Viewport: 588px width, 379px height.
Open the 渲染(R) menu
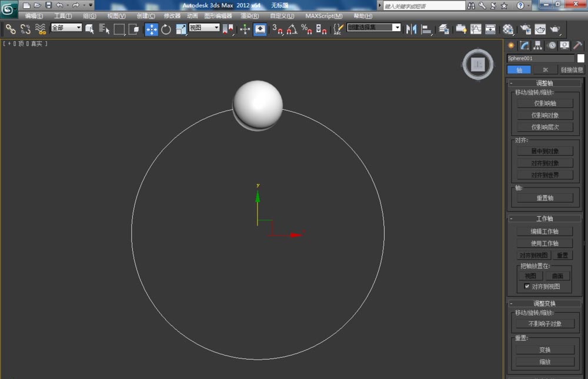click(250, 16)
